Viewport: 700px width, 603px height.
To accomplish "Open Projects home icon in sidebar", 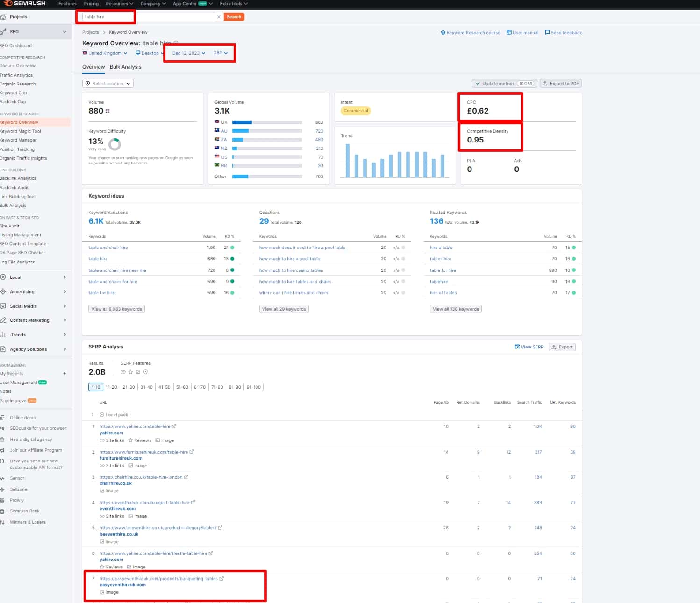I will pyautogui.click(x=3, y=17).
